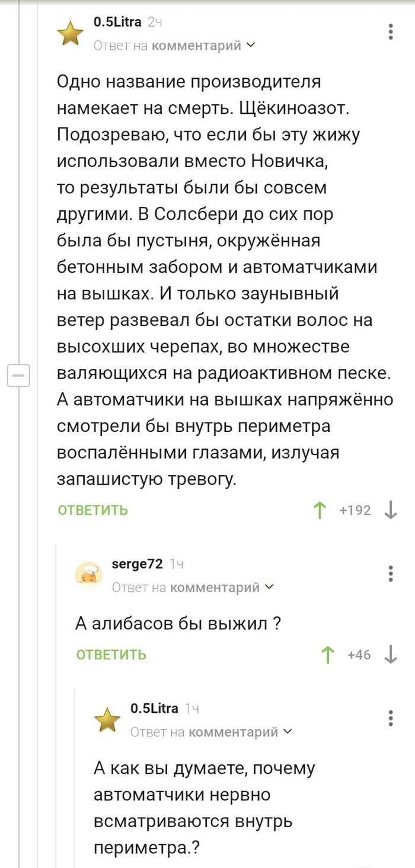Downvote the +192 comment by 0.5Litra
415x868 pixels.
(391, 510)
